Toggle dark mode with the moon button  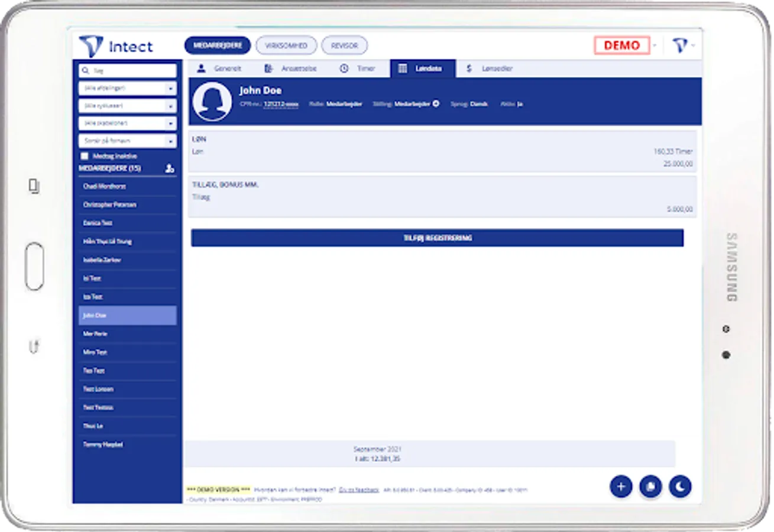click(x=680, y=486)
